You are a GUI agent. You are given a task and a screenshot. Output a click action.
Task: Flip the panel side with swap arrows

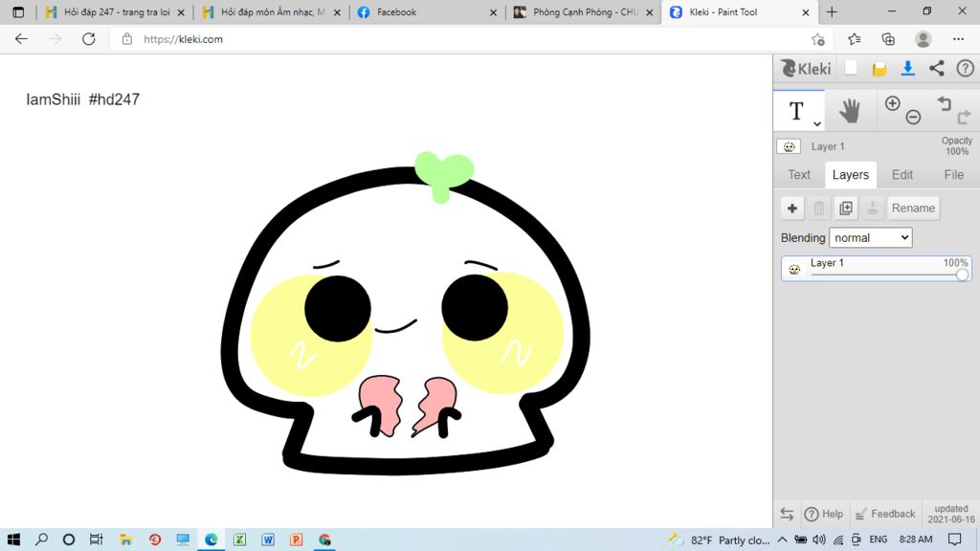pyautogui.click(x=787, y=514)
